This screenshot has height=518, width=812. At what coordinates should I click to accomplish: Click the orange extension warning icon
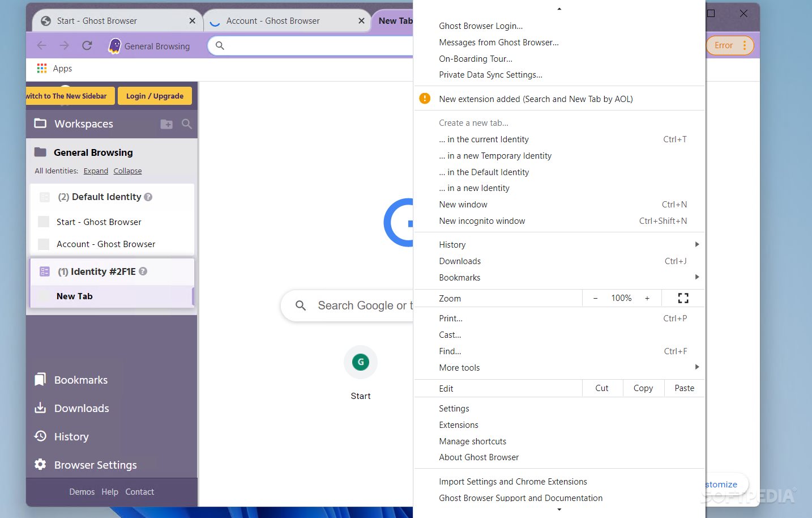click(425, 99)
